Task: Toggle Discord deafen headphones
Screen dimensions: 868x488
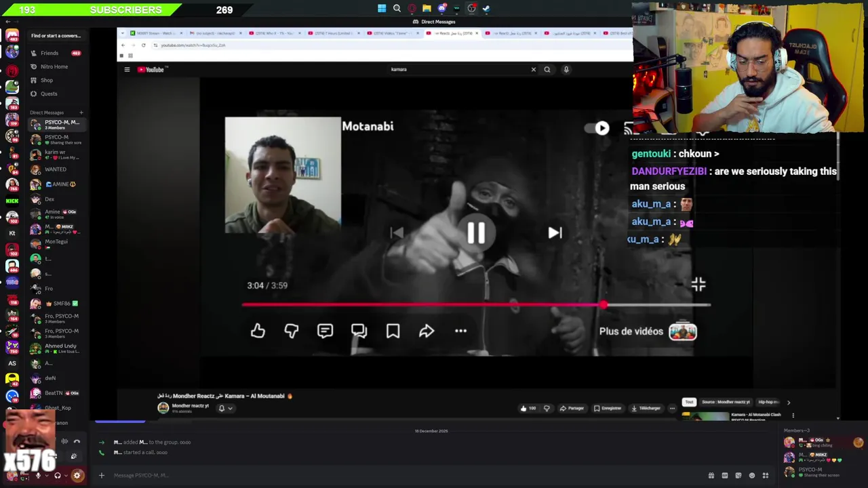Action: tap(57, 476)
